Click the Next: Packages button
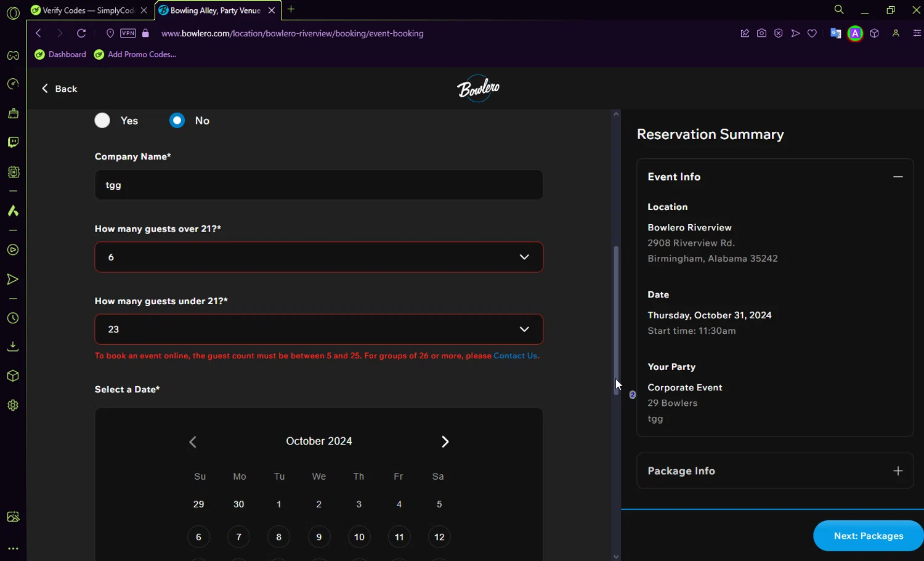 point(868,536)
